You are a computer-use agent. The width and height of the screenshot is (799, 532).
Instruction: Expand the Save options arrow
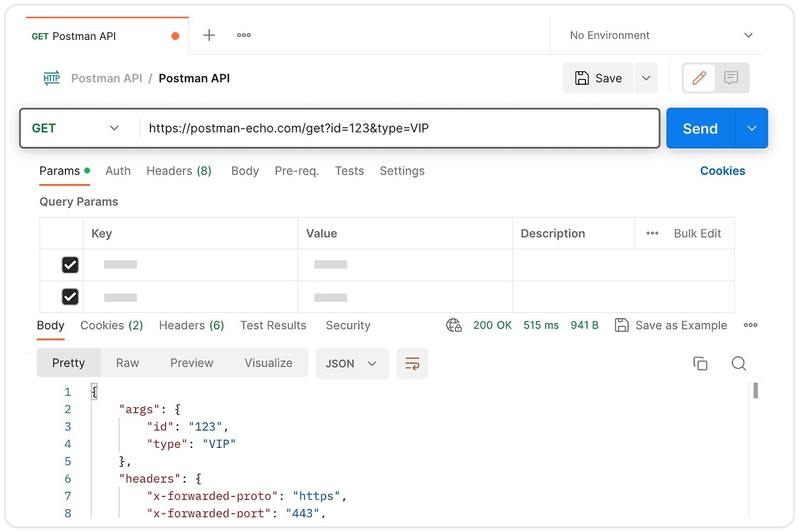click(x=646, y=78)
